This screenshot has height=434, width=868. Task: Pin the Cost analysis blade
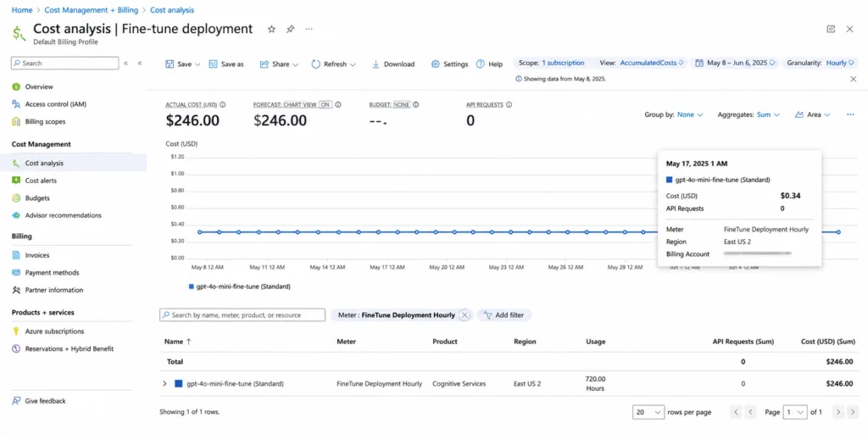click(290, 30)
